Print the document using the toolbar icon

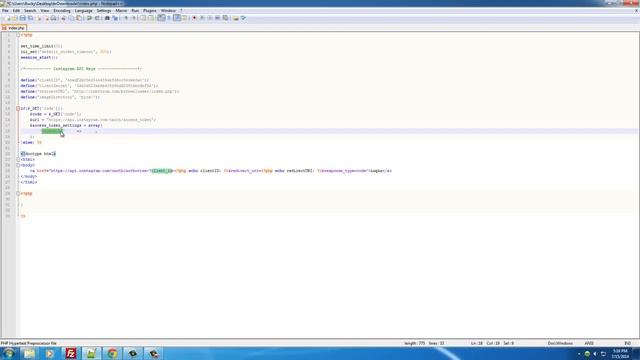[53, 18]
